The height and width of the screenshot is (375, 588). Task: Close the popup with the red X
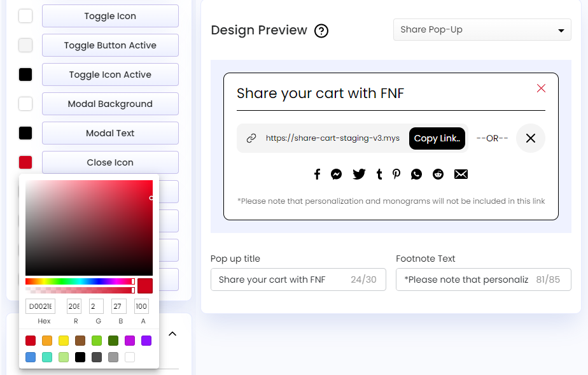pos(541,88)
